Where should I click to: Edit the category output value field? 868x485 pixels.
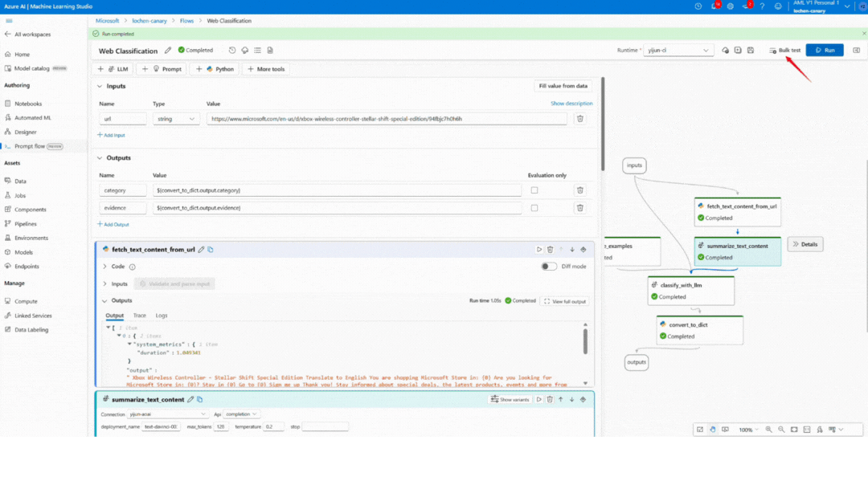coord(337,190)
